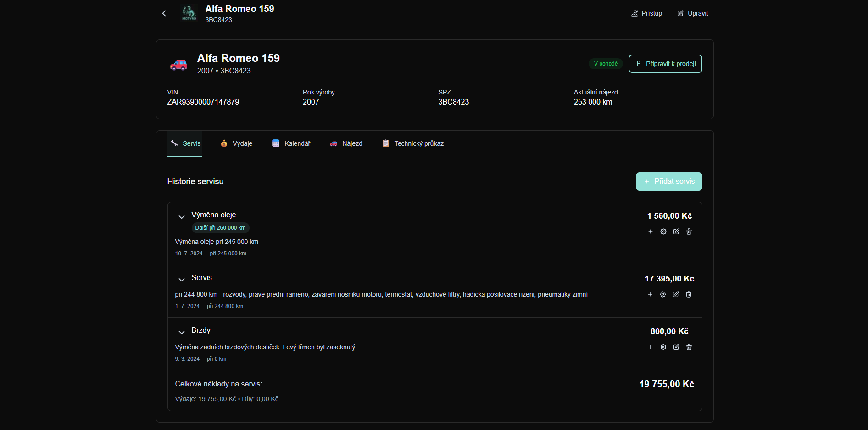Click the total 19 755,00 Kč amount

[x=667, y=384]
